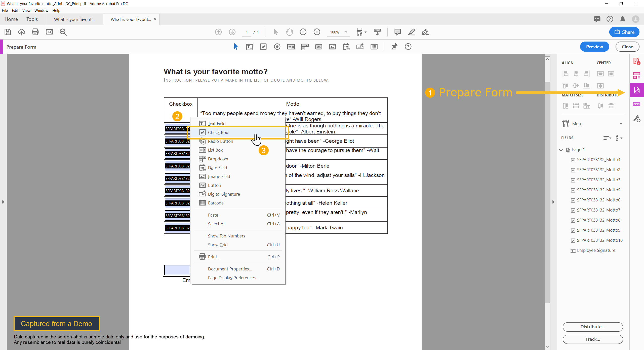Image resolution: width=644 pixels, height=350 pixels.
Task: Open Document Properties... menu entry
Action: (x=238, y=269)
